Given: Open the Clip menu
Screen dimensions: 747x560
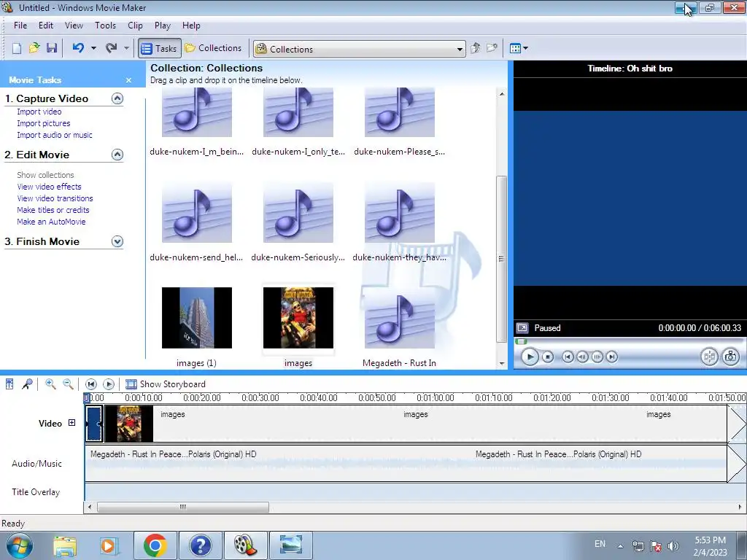Looking at the screenshot, I should 135,26.
